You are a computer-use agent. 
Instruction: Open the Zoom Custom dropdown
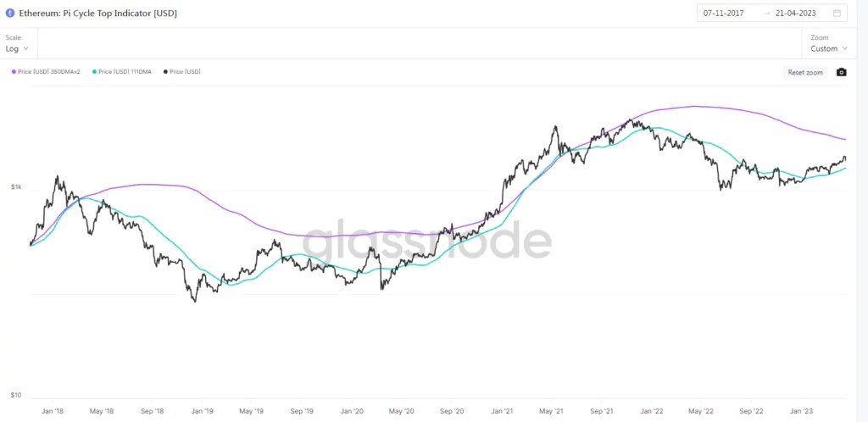(x=829, y=48)
